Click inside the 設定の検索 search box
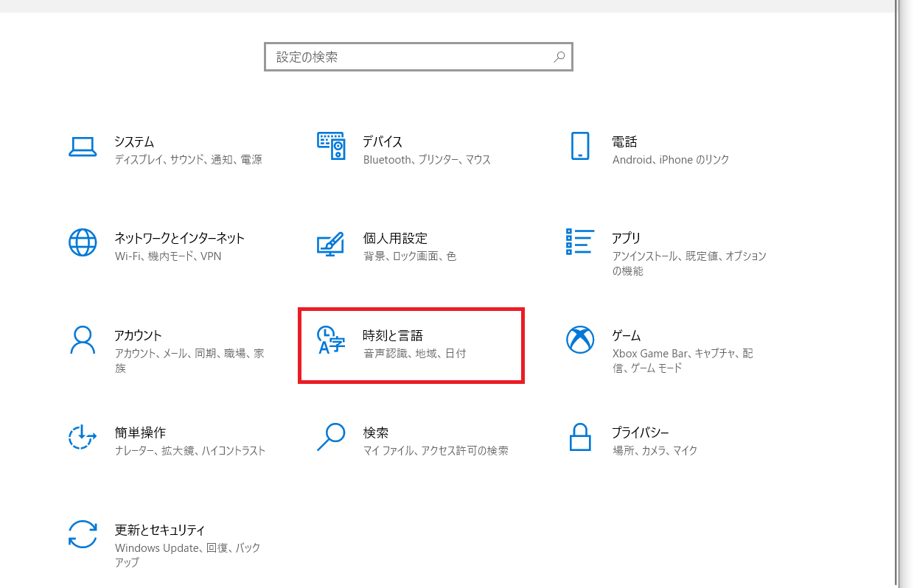Viewport: 914px width, 588px height. (409, 57)
